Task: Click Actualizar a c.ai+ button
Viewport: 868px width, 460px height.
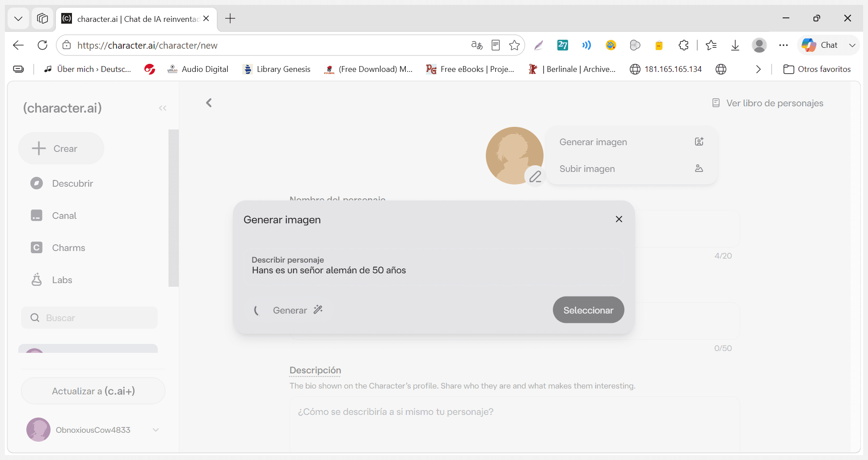Action: 93,391
